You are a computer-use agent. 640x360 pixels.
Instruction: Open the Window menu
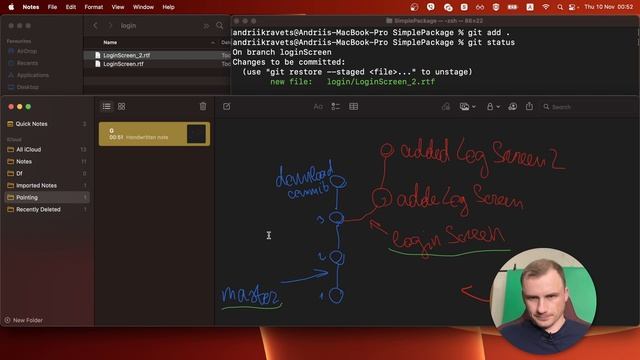[143, 7]
